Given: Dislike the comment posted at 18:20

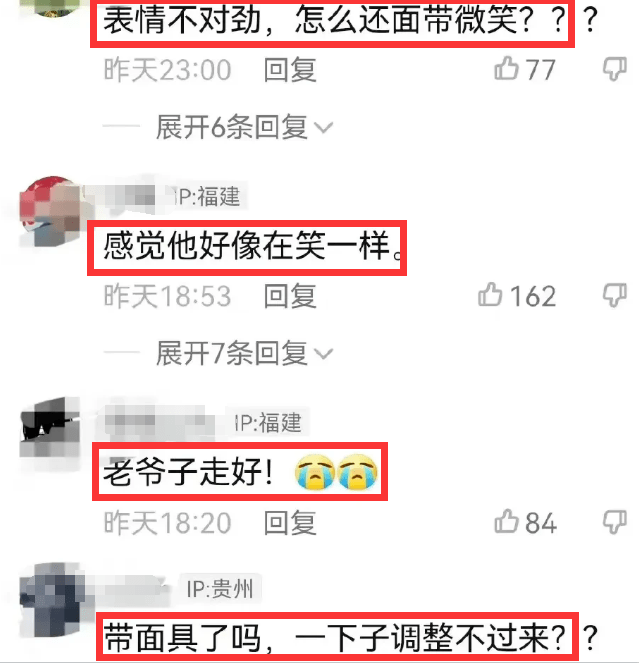Looking at the screenshot, I should coord(615,522).
